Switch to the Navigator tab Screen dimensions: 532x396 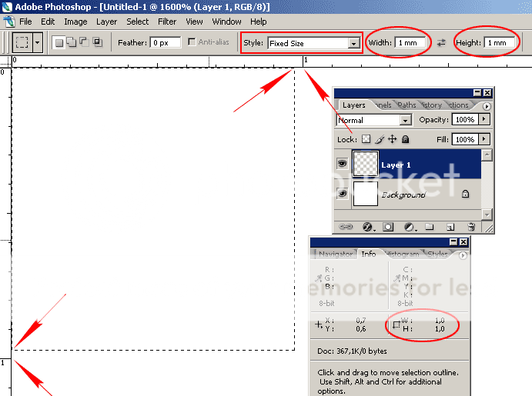point(335,254)
